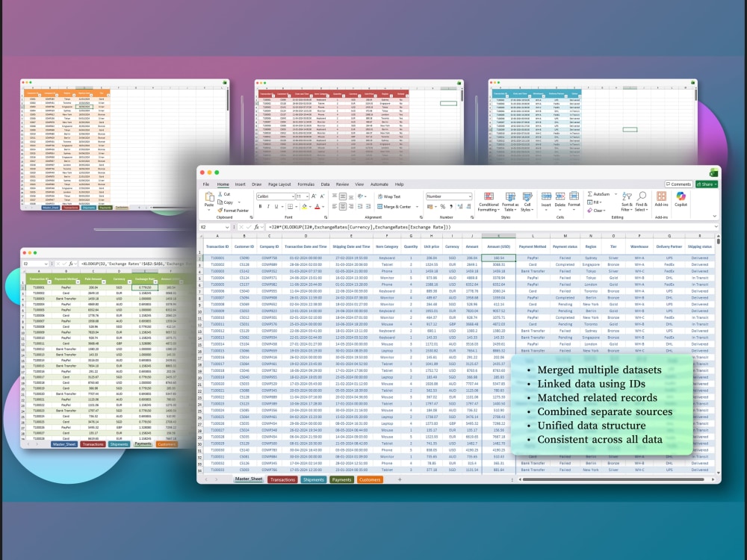Decrease font size with the smaller A icon
This screenshot has width=747, height=560.
[x=323, y=196]
